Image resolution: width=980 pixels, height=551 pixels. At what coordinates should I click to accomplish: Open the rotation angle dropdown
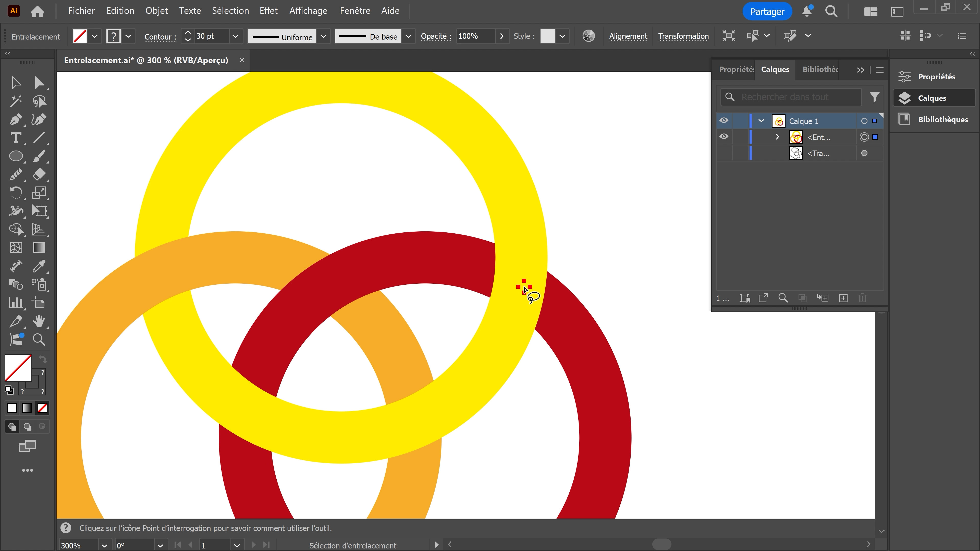click(x=160, y=546)
